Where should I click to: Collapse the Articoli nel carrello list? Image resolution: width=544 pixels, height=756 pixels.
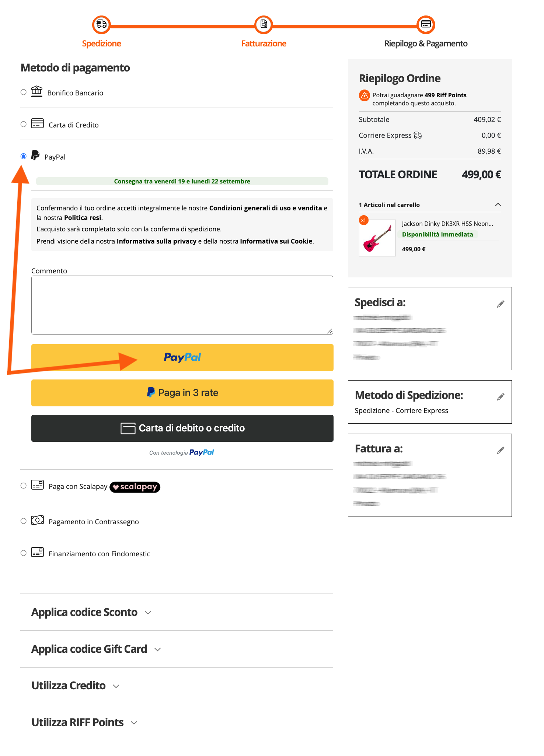(498, 204)
